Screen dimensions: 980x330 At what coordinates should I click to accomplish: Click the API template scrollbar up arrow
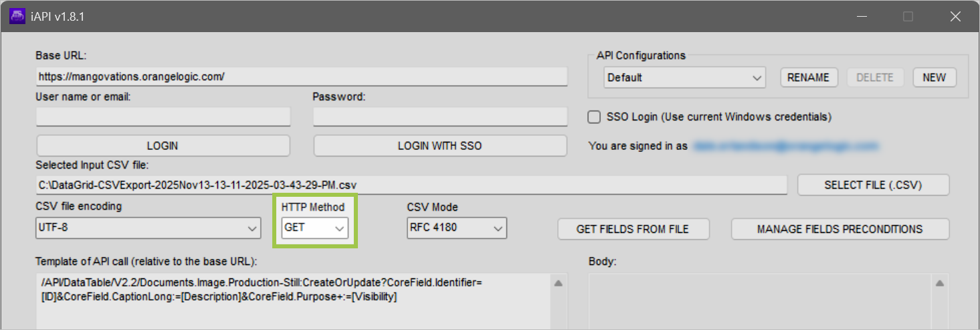click(559, 283)
